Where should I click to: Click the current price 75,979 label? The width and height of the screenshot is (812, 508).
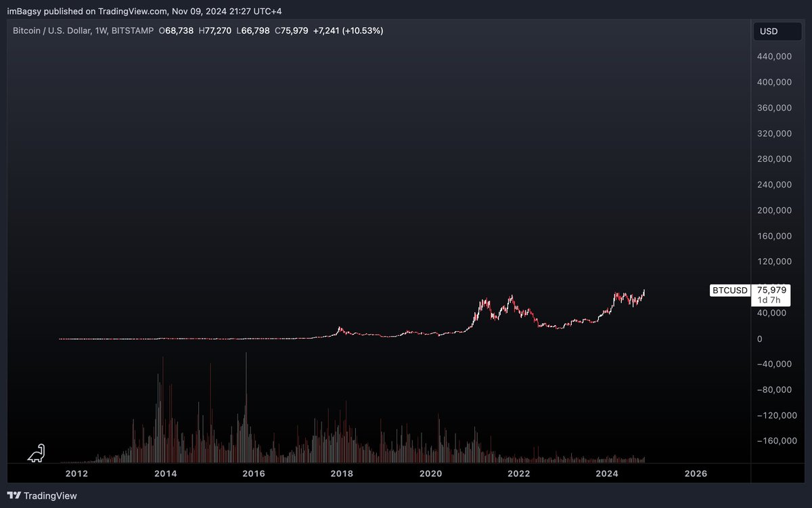point(771,290)
